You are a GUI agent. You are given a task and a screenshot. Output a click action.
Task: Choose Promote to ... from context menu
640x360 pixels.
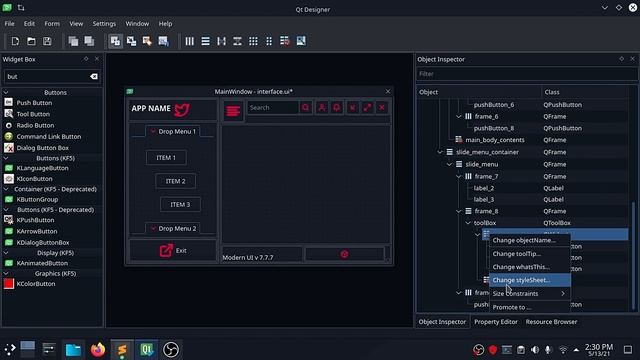pyautogui.click(x=529, y=307)
